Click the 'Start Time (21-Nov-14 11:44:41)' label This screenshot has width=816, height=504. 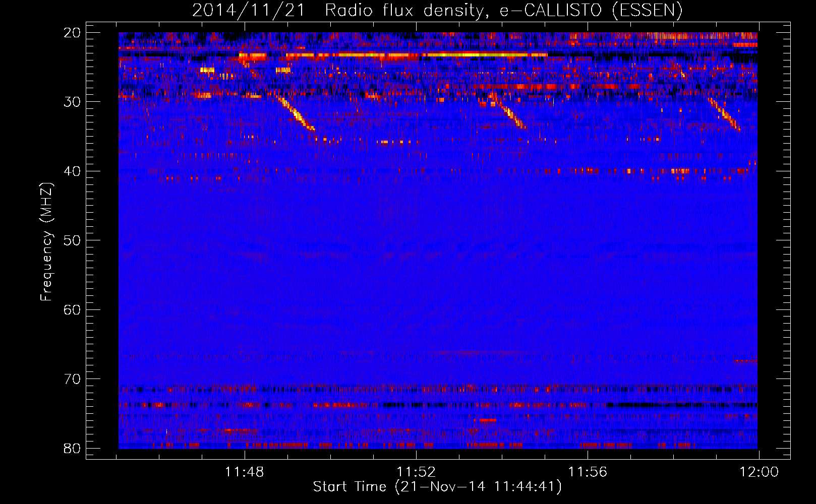(437, 487)
